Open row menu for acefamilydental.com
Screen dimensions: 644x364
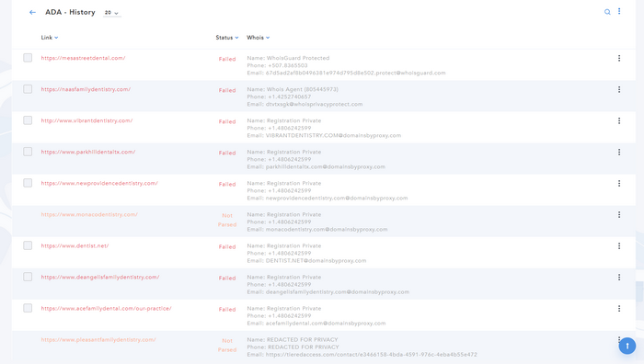click(x=619, y=309)
